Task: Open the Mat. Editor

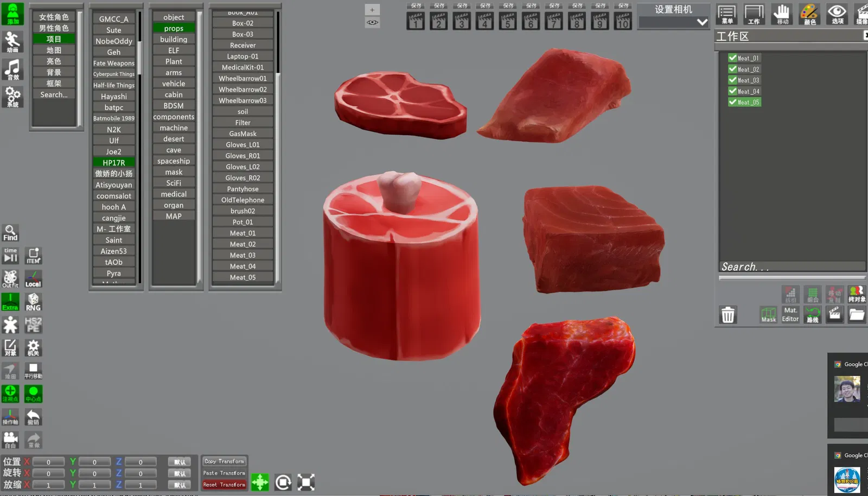Action: (790, 315)
